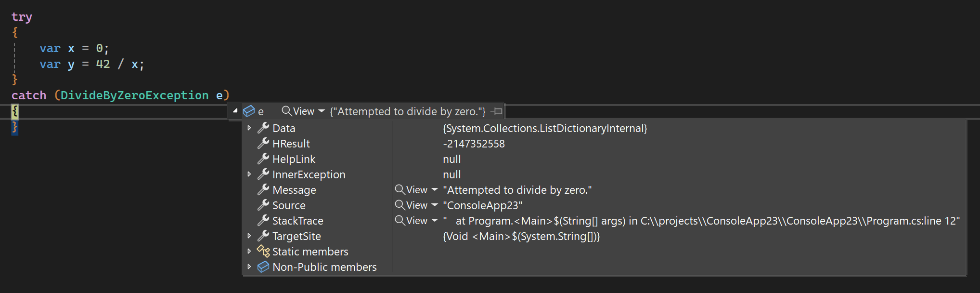The image size is (980, 293).
Task: Open the View dropdown arrow next to e
Action: pos(322,111)
